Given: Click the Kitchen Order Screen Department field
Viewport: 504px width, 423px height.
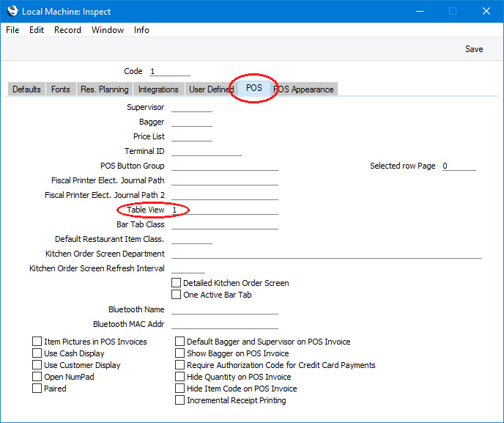Looking at the screenshot, I should click(327, 254).
